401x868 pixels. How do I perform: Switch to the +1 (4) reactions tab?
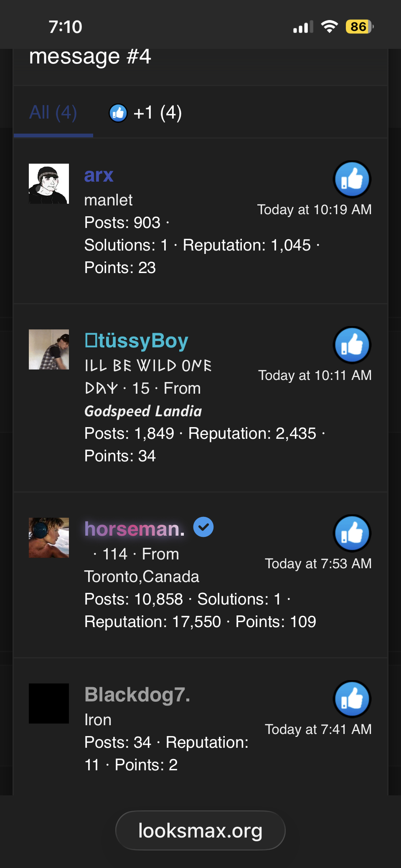pos(145,113)
